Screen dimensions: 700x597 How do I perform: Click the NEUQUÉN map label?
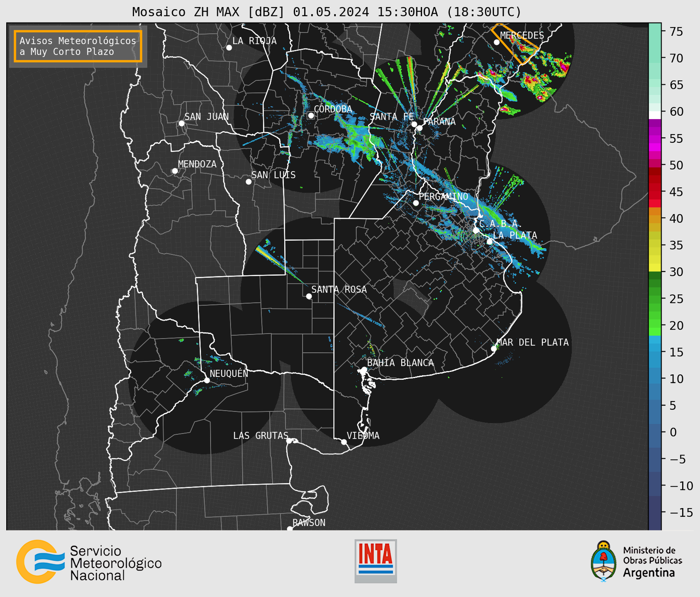(x=229, y=373)
